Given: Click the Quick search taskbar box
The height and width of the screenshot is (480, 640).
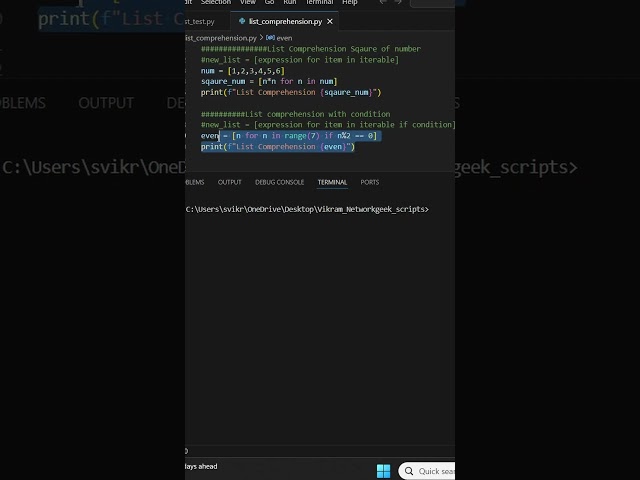Looking at the screenshot, I should [427, 471].
